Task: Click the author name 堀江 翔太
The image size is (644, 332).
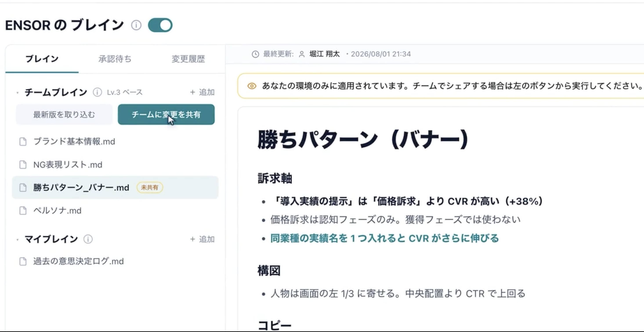Action: pos(324,54)
